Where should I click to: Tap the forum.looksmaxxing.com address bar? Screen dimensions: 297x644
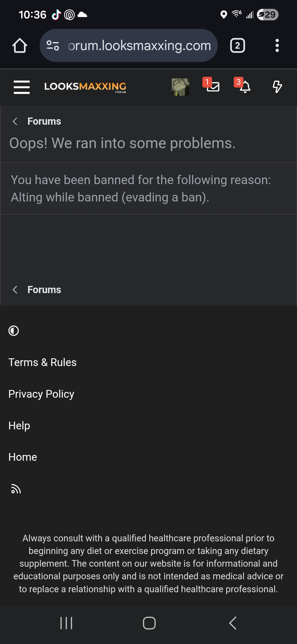tap(139, 45)
